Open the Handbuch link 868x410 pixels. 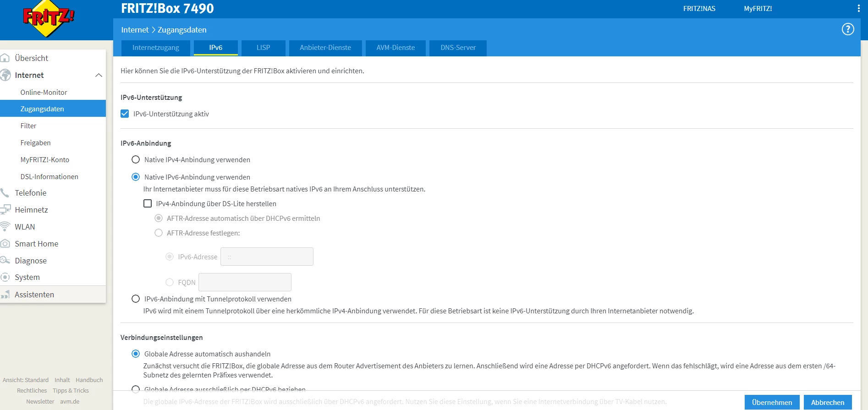pos(89,380)
